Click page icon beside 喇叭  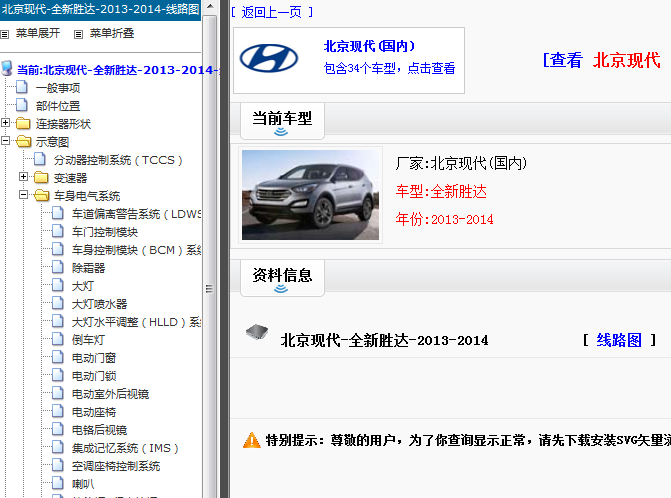[58, 483]
